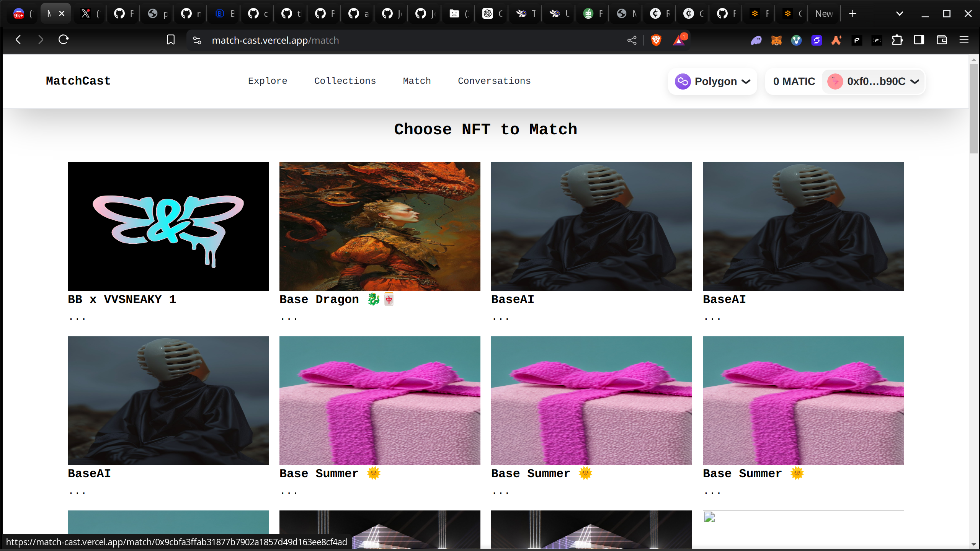Open the tab search chevron dropdown

coord(900,14)
